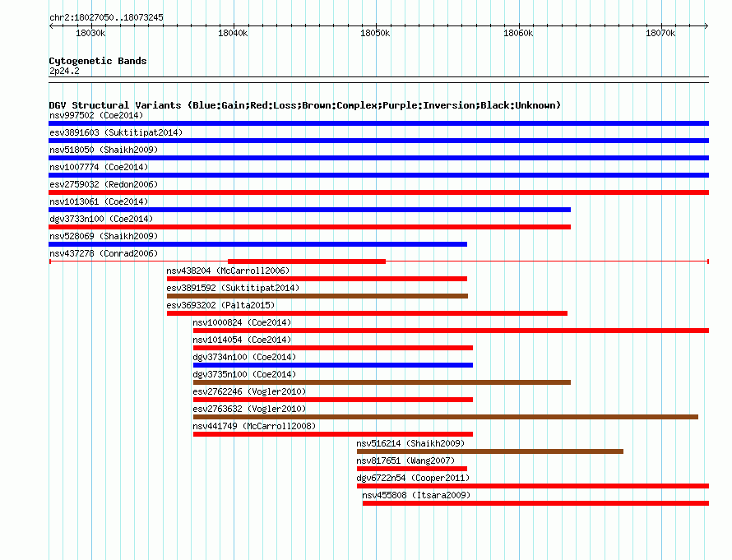Click the red bar for dgv3733n100
This screenshot has height=560, width=732.
[x=309, y=227]
